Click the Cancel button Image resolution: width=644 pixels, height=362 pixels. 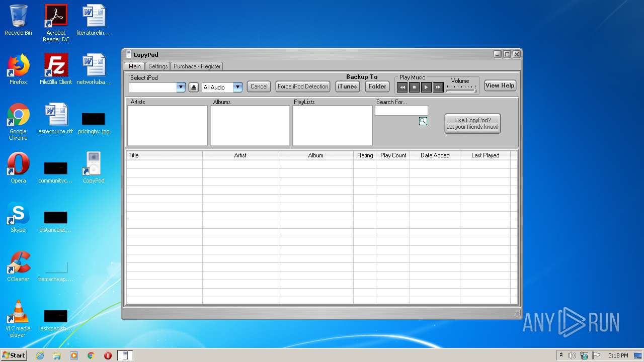pos(259,86)
